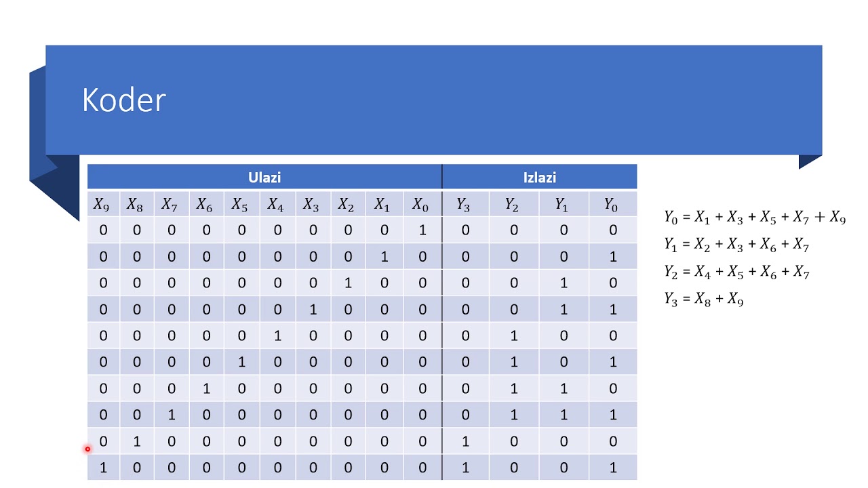
Task: Click the Y0 equation text
Action: pyautogui.click(x=755, y=218)
